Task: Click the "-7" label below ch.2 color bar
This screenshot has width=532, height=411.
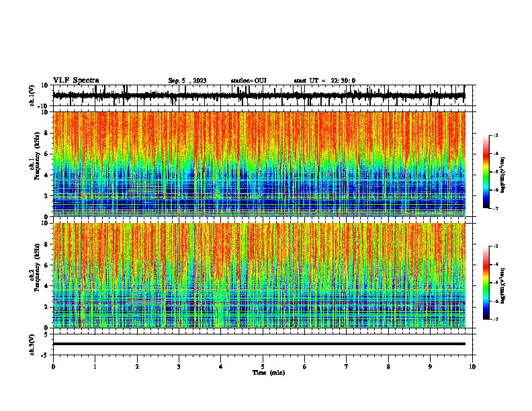Action: [x=495, y=319]
